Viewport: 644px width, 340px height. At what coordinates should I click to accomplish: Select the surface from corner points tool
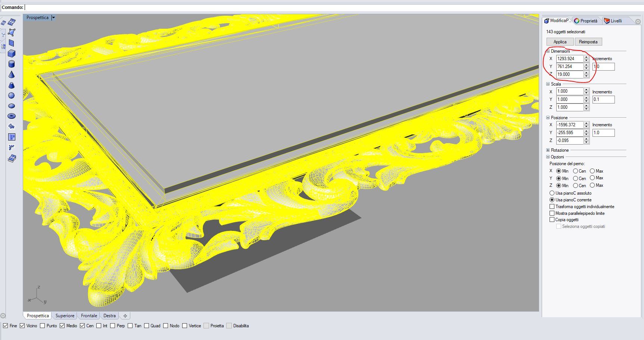tap(12, 33)
